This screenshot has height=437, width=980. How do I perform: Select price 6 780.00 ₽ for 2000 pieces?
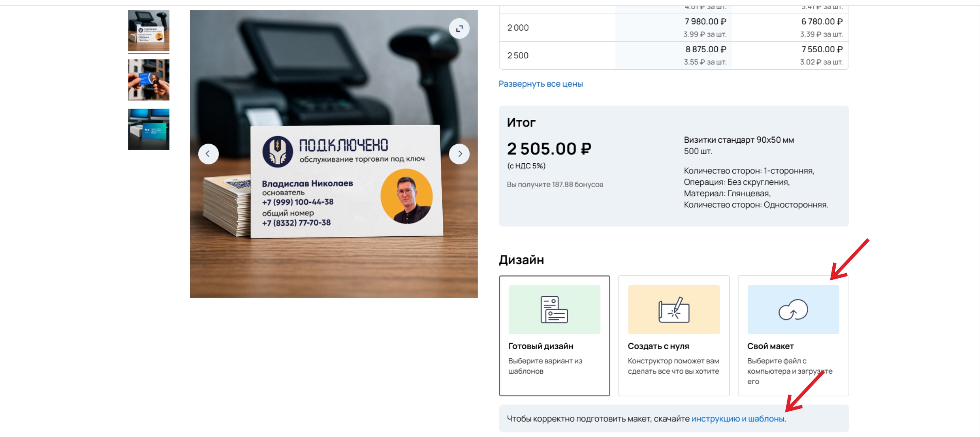(822, 22)
